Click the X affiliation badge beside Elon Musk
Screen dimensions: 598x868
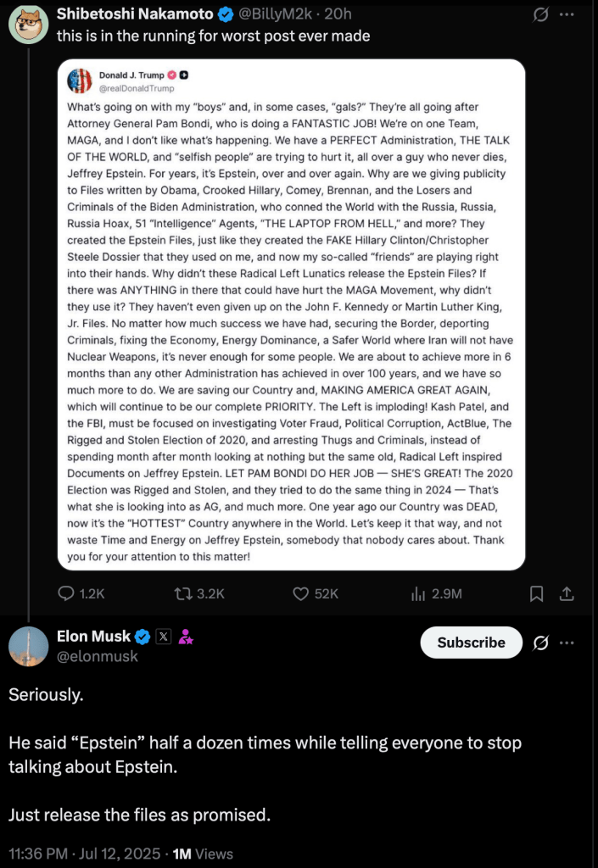[x=165, y=637]
